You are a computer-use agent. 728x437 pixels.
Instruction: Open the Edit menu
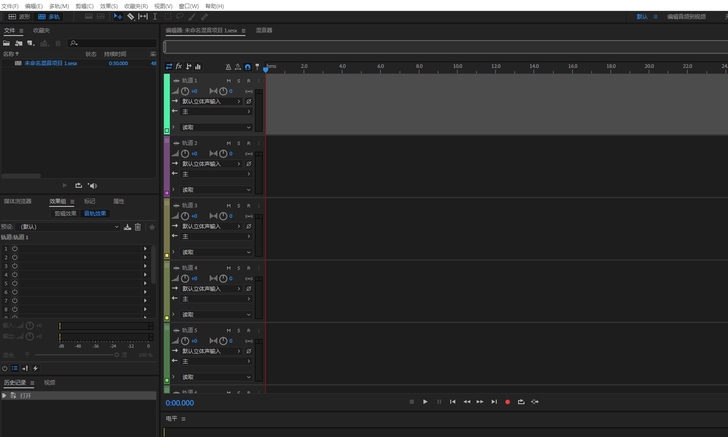[34, 6]
